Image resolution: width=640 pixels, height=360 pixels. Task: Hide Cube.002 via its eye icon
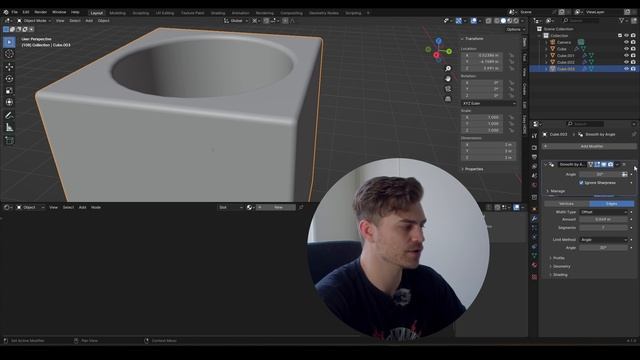click(626, 62)
